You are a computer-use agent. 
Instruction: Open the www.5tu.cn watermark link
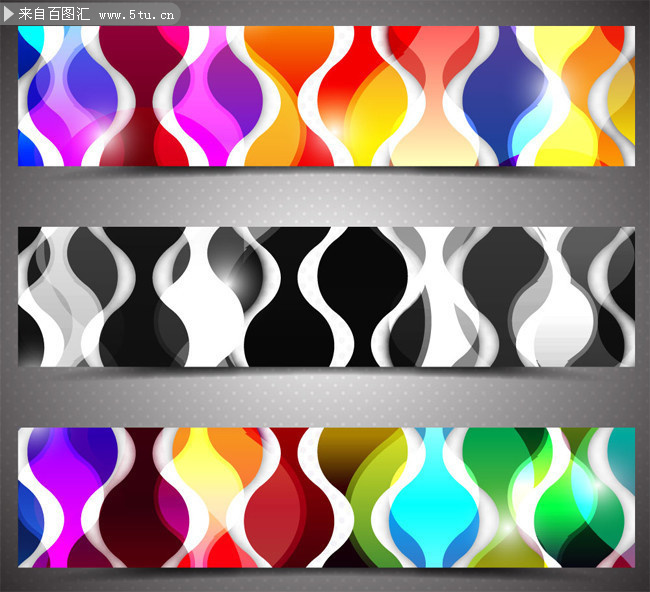[136, 15]
